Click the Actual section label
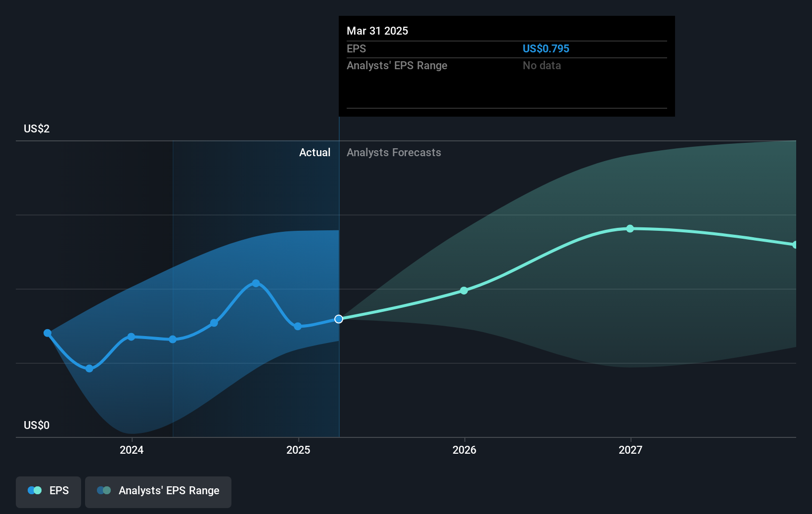The height and width of the screenshot is (514, 812). pos(315,152)
